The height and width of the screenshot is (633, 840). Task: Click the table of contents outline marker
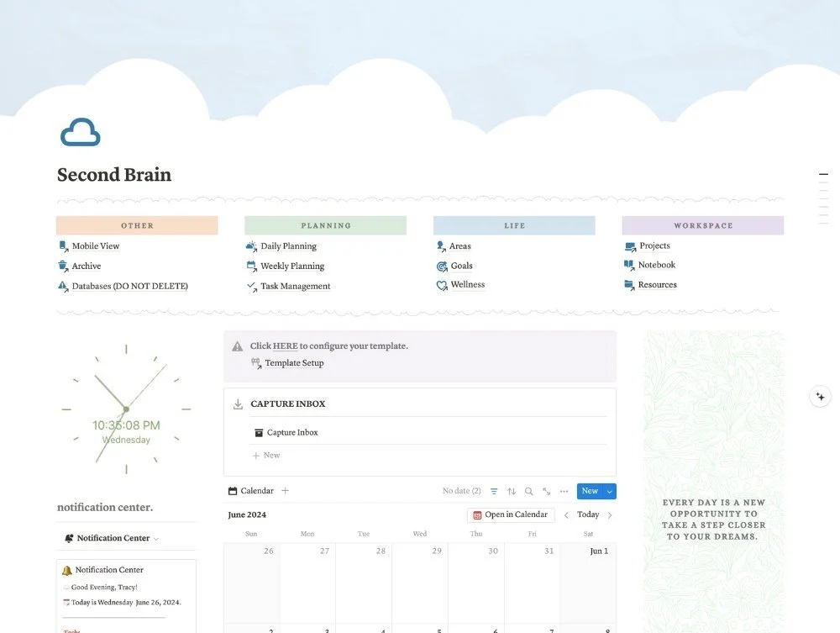click(823, 175)
